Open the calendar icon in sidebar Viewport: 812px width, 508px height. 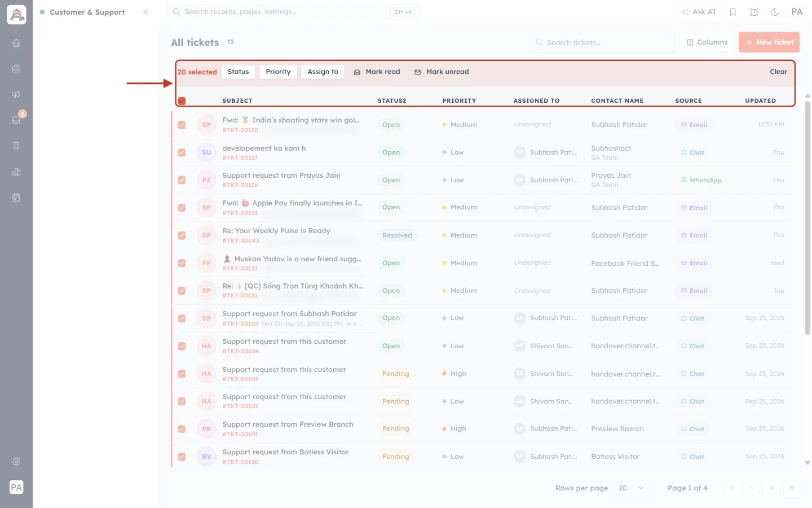(x=16, y=198)
